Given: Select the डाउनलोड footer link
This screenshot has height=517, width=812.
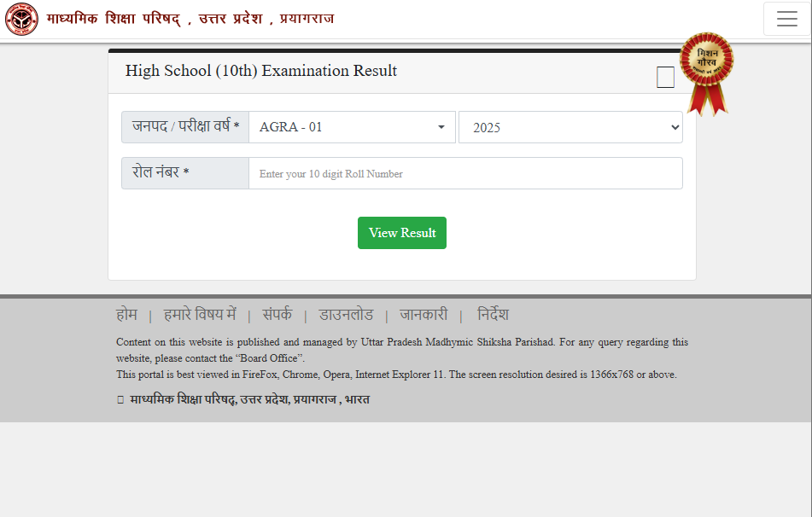Looking at the screenshot, I should coord(346,315).
